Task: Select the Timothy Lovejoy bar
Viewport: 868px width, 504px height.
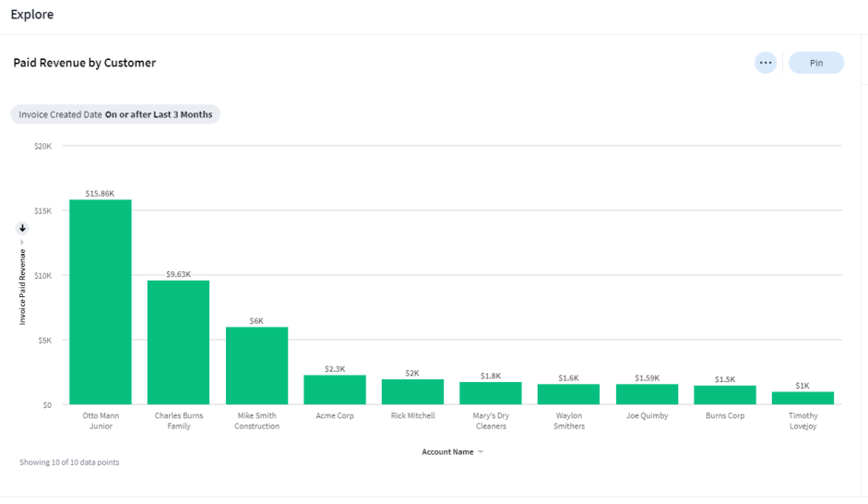Action: pos(803,398)
